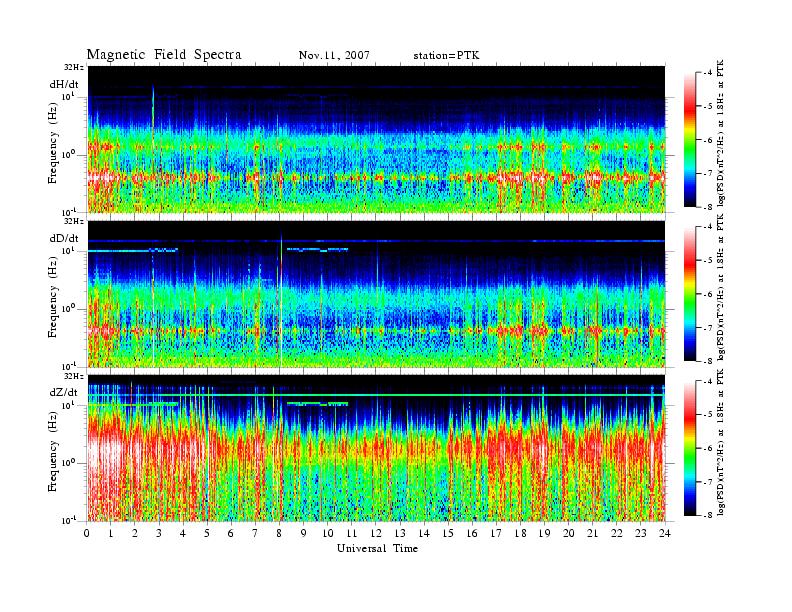This screenshot has height=612, width=792.
Task: Click the 10^-1 frequency tick of dD/dt panel
Action: tap(68, 366)
